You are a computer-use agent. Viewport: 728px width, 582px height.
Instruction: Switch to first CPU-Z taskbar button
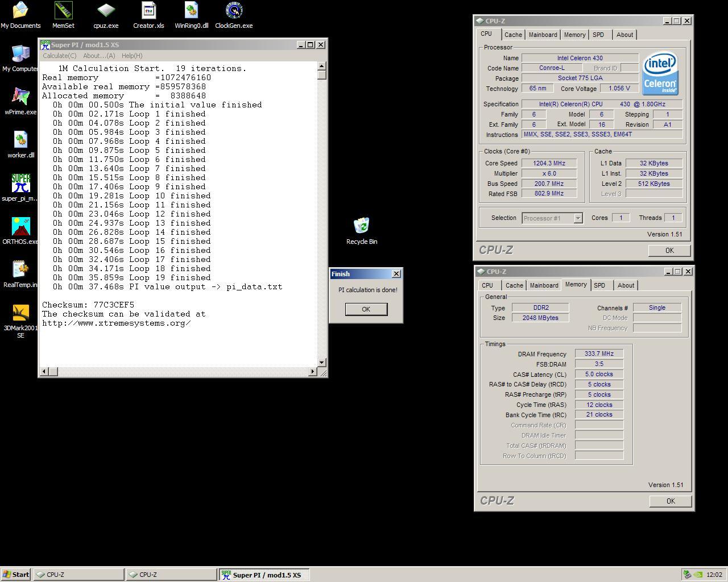(x=78, y=575)
